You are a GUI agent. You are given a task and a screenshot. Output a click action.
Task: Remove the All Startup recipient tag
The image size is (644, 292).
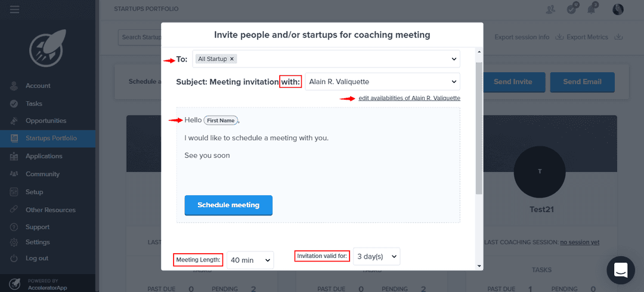pos(233,59)
